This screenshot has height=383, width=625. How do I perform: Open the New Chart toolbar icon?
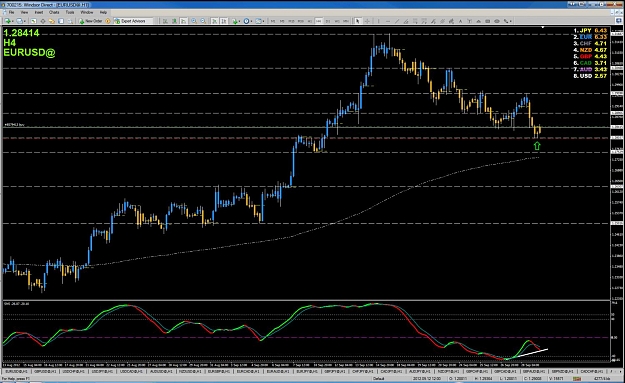pos(8,21)
